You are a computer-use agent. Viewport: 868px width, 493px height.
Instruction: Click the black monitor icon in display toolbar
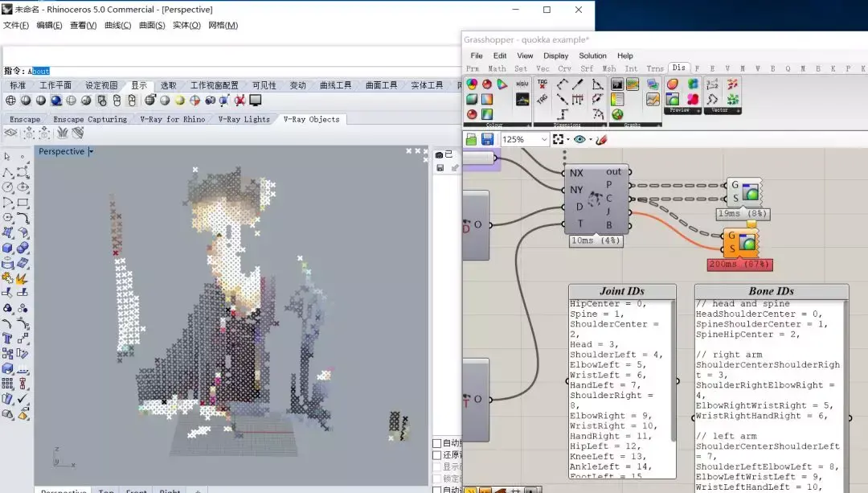tap(256, 101)
